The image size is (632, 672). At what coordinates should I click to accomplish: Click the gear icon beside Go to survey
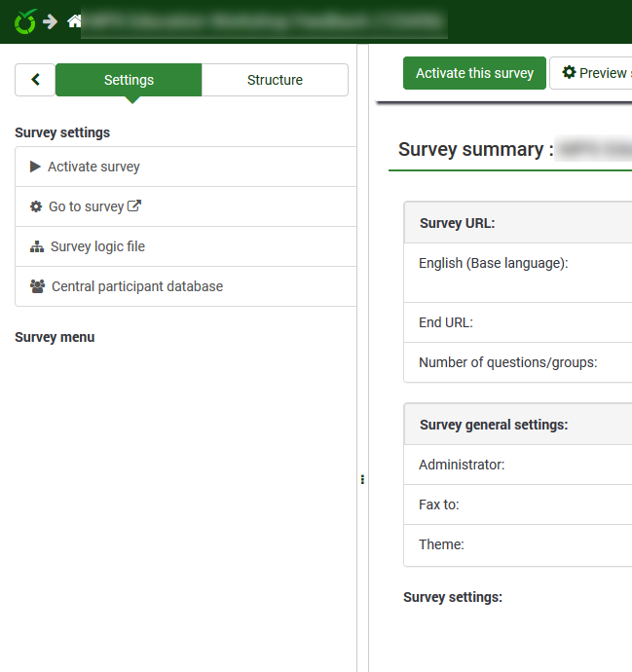pyautogui.click(x=36, y=206)
